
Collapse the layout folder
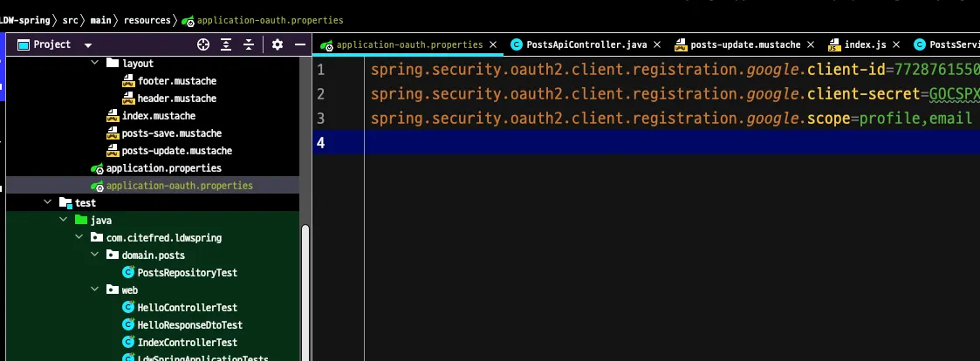95,63
